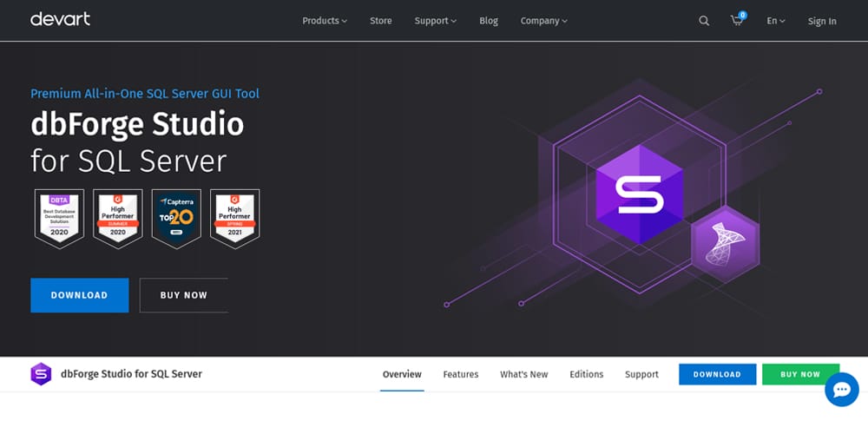The height and width of the screenshot is (434, 868).
Task: Click the outlined hero BUY NOW button
Action: click(184, 295)
